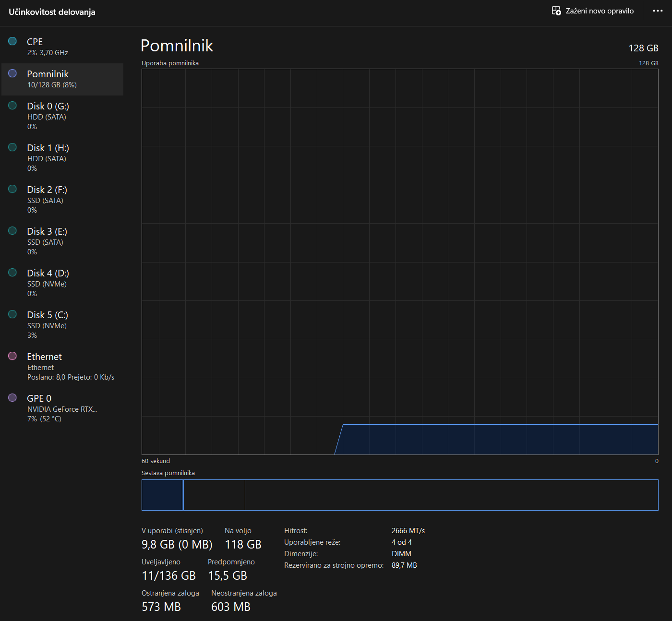Open Disk 4 (D:) NVMe performance view
Viewport: 672px width, 621px height.
(62, 283)
